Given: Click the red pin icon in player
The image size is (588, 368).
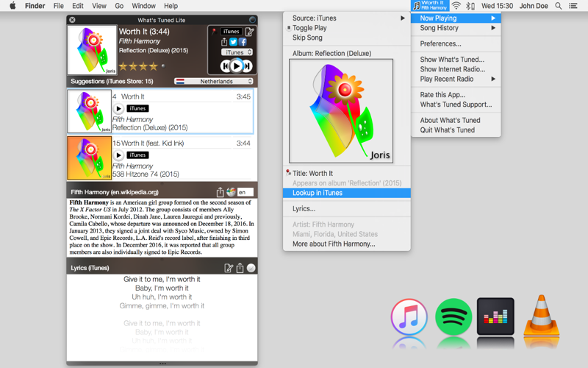Looking at the screenshot, I should click(214, 32).
